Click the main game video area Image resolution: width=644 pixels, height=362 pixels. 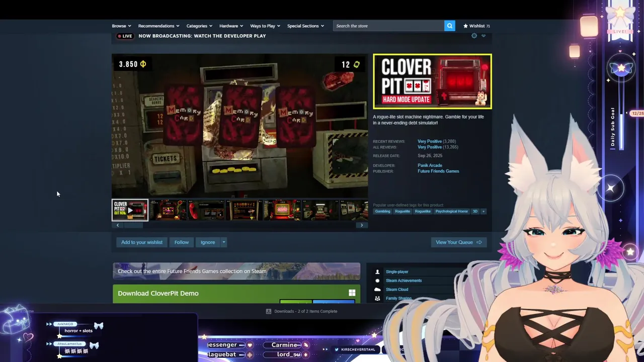(x=239, y=126)
